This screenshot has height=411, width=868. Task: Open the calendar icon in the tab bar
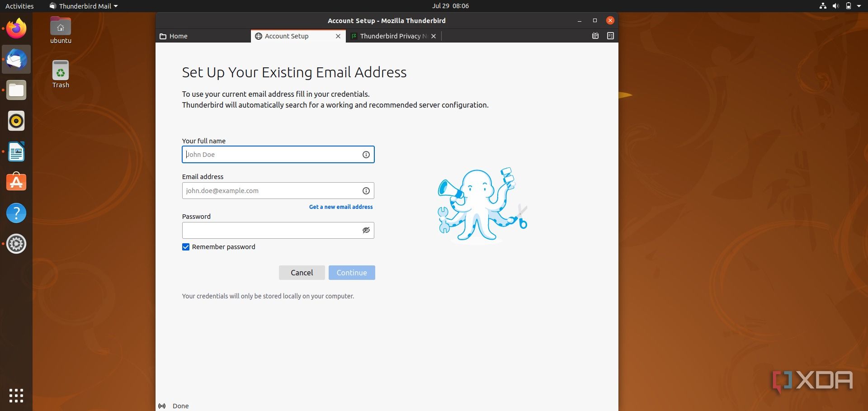coord(595,36)
